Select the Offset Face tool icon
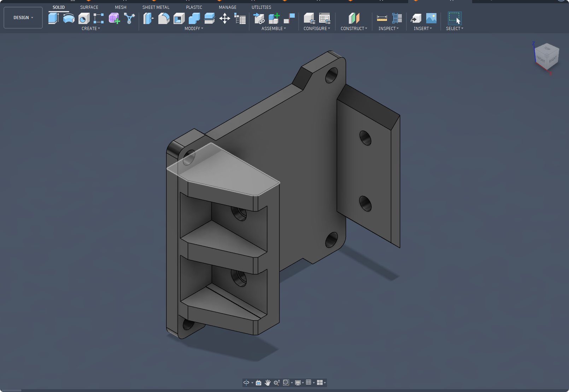 point(209,18)
